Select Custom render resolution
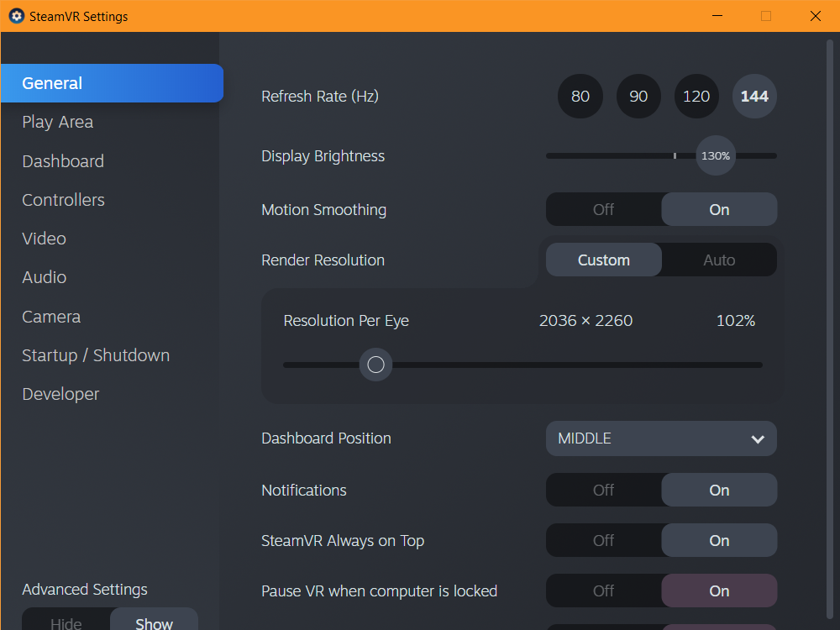840x630 pixels. (x=604, y=260)
